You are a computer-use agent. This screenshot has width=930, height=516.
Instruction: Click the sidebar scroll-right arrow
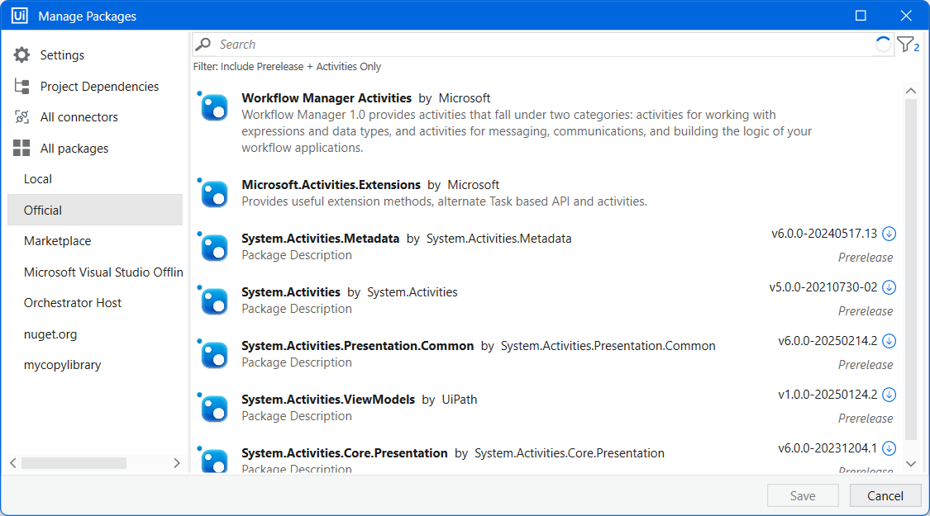[x=177, y=463]
